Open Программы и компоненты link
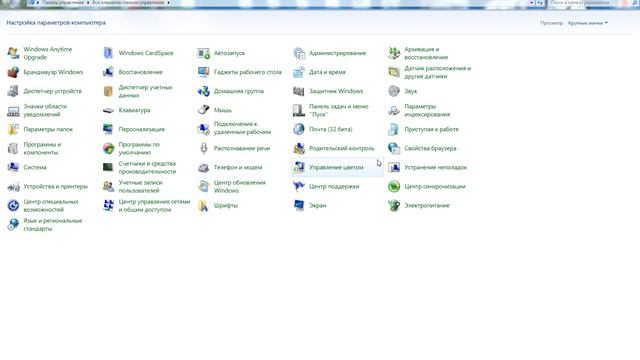Image resolution: width=640 pixels, height=360 pixels. pyautogui.click(x=42, y=149)
